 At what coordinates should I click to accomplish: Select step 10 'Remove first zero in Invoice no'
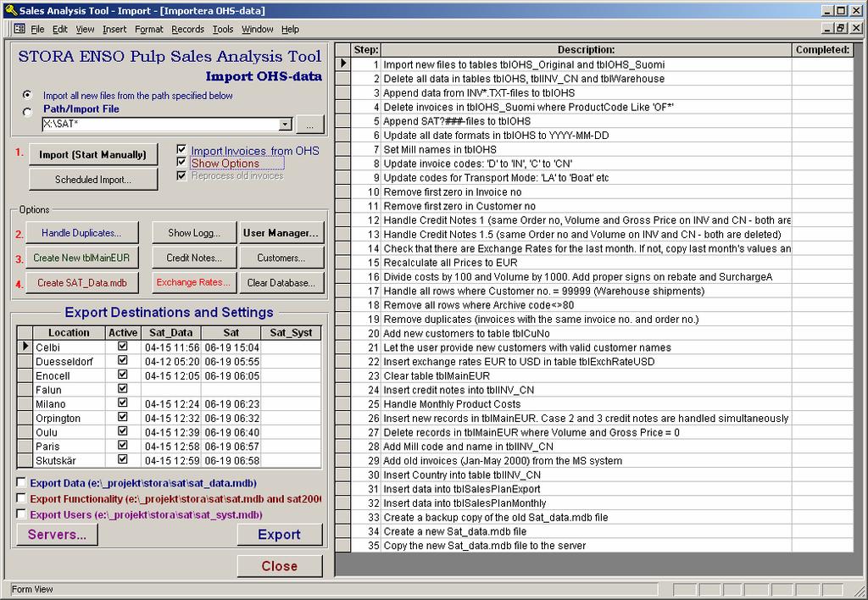click(587, 192)
